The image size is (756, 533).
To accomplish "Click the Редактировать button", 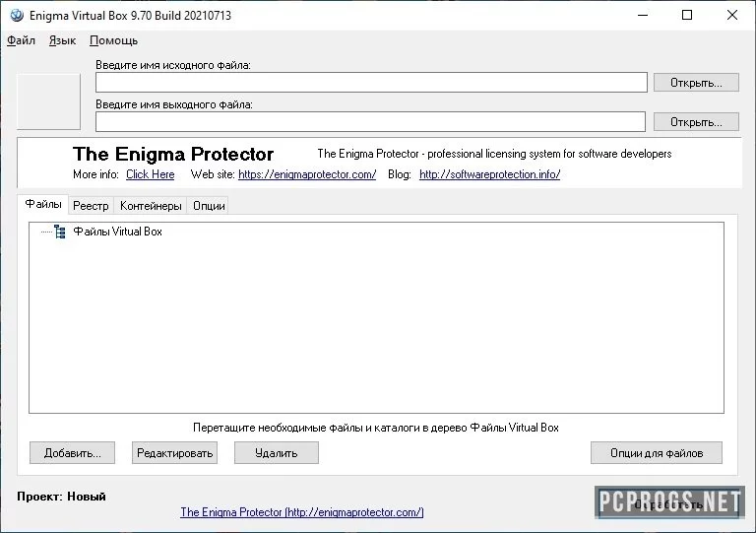I will (174, 453).
